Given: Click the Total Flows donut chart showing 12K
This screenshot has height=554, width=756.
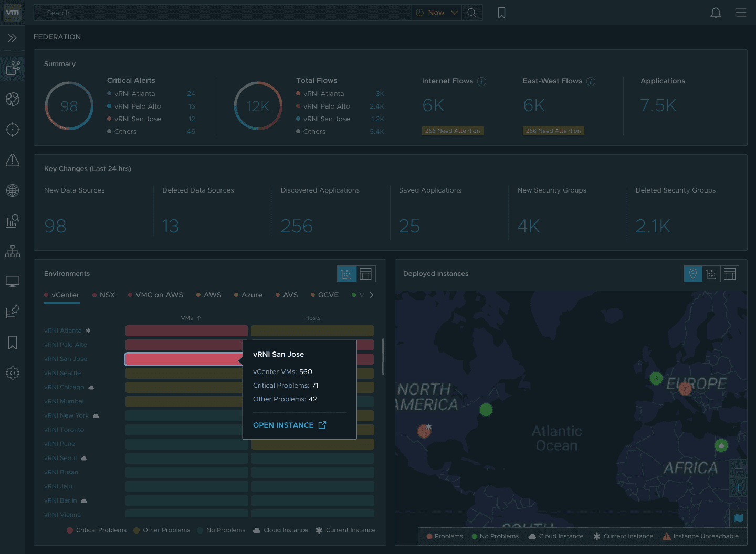Looking at the screenshot, I should coord(258,106).
